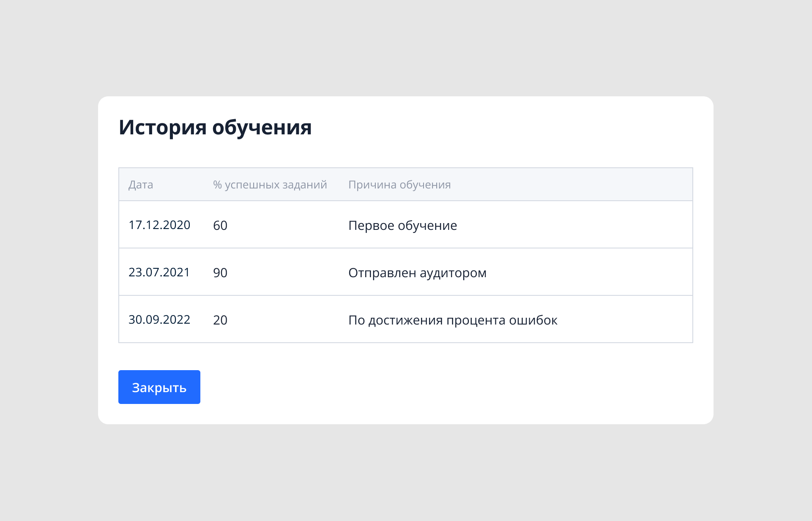Click the Отправлен аудитором reason cell
The image size is (812, 521).
point(417,273)
